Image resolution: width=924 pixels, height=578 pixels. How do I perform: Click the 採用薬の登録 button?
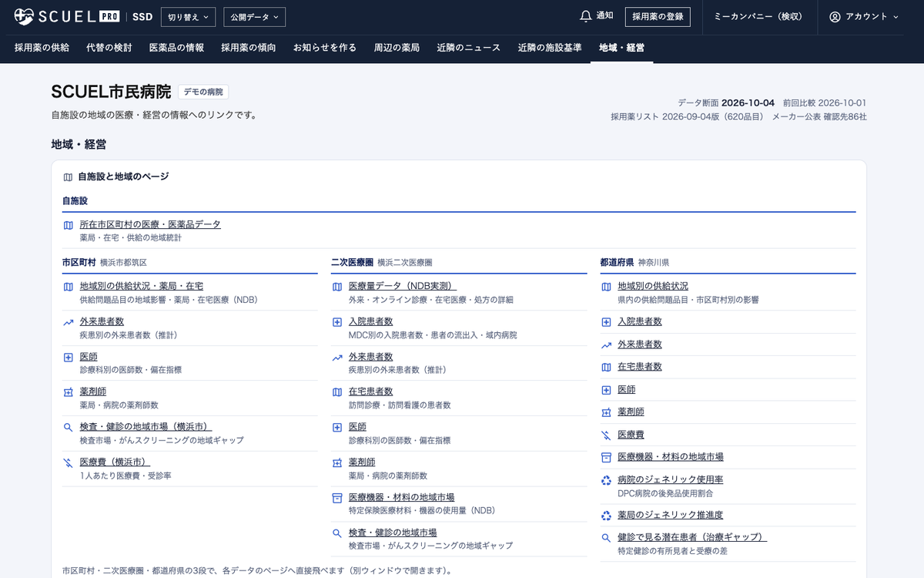point(658,17)
